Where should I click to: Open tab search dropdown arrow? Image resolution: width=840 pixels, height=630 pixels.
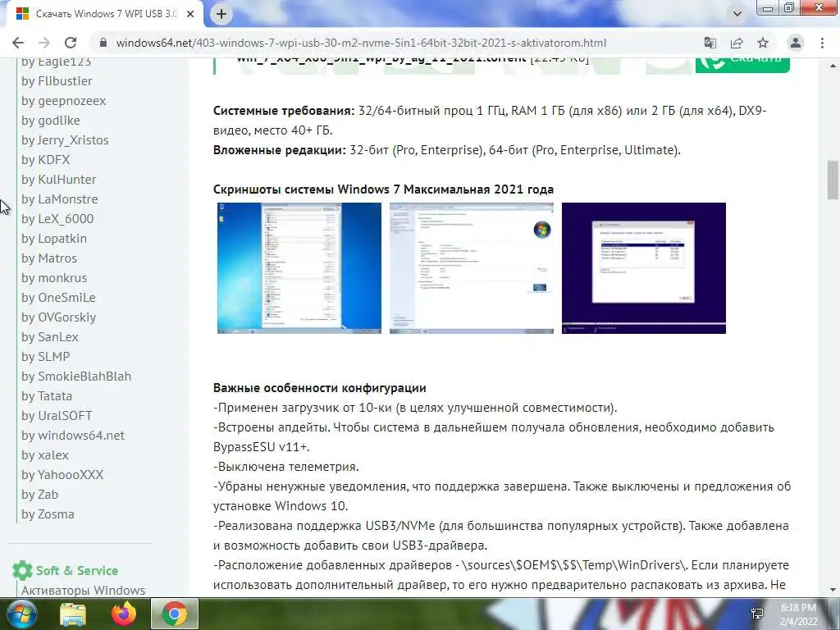[737, 14]
